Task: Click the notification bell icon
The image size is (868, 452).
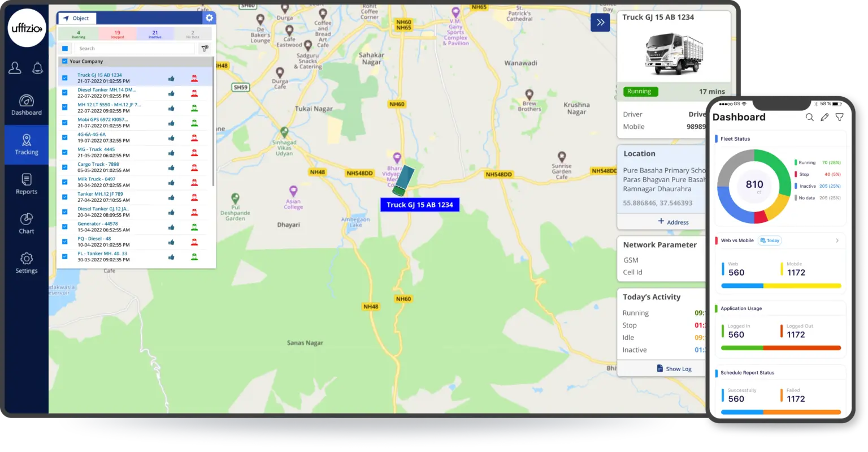Action: click(38, 68)
